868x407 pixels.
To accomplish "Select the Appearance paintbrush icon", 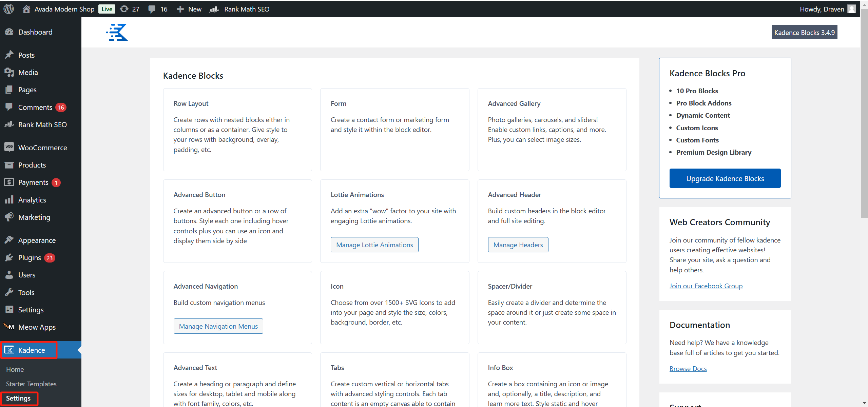I will click(9, 240).
